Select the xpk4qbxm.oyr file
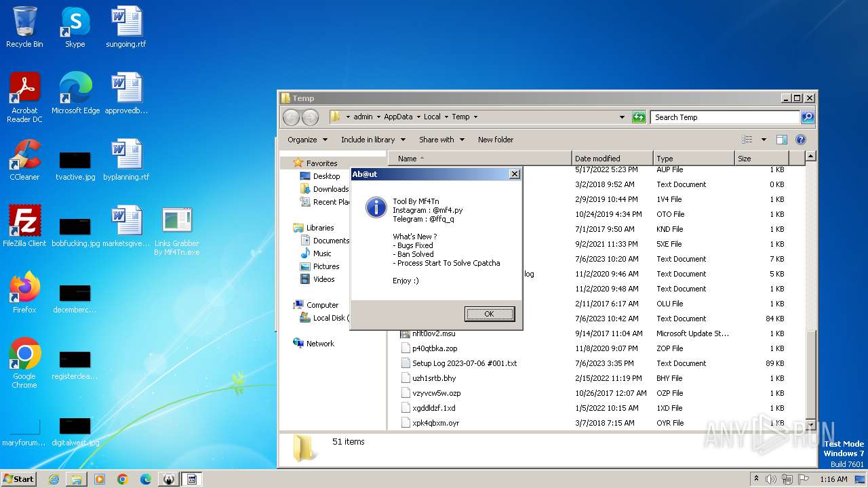The height and width of the screenshot is (488, 868). [x=435, y=423]
